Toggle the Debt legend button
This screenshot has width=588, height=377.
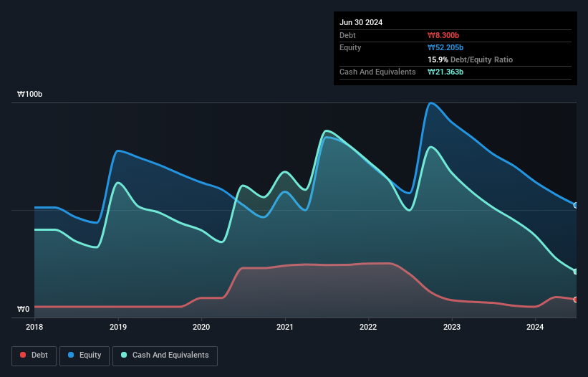[x=34, y=355]
